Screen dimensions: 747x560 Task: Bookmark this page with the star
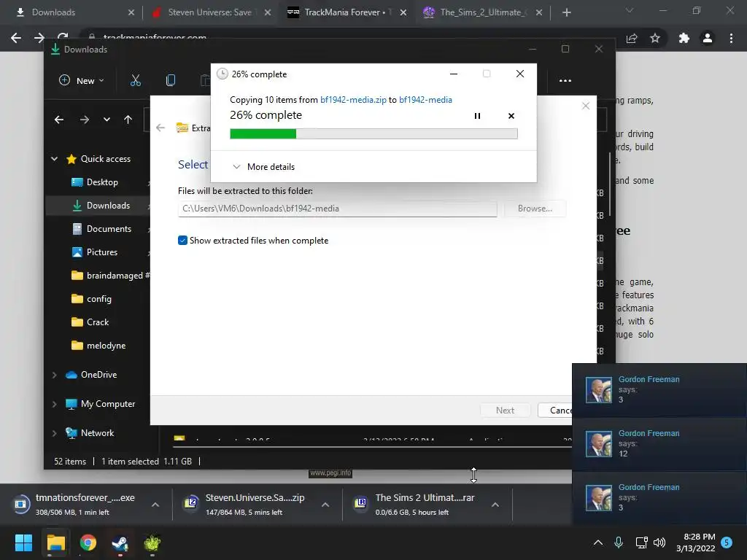[655, 38]
